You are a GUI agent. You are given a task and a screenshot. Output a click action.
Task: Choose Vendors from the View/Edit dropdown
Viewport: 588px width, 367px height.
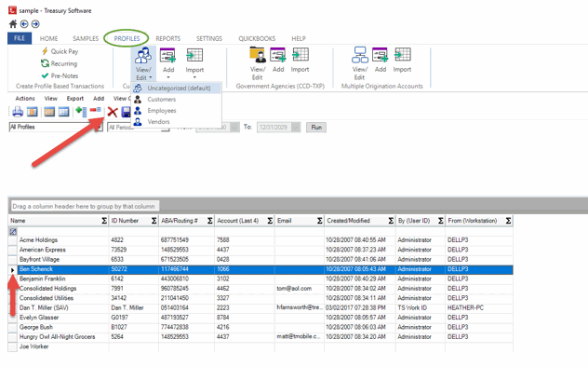176,122
